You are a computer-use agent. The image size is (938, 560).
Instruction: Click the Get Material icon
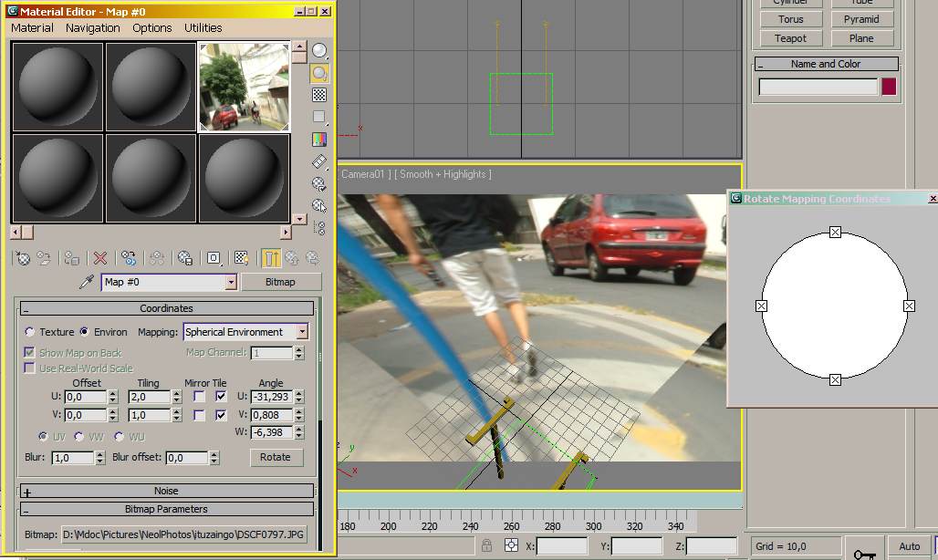tap(24, 258)
